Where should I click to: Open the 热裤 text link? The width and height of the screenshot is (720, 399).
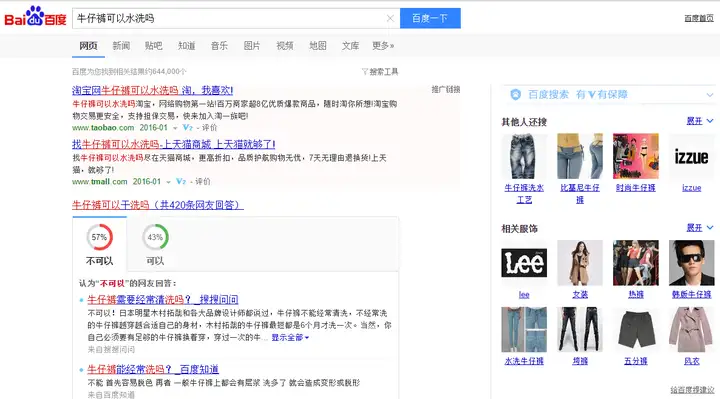pos(636,295)
